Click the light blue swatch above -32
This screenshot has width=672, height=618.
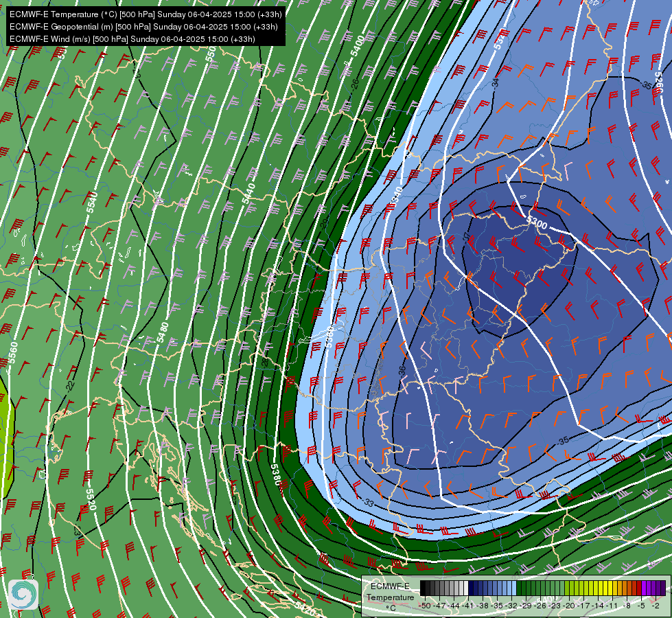point(514,588)
